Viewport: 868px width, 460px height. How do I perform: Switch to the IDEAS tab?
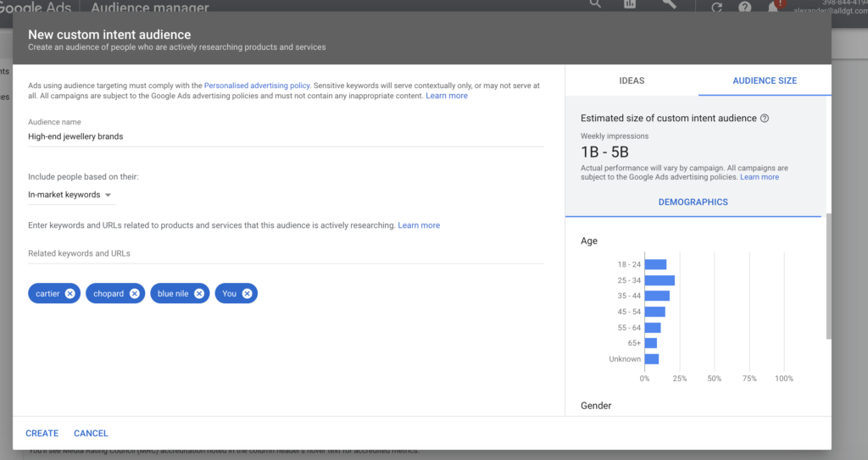pyautogui.click(x=632, y=80)
